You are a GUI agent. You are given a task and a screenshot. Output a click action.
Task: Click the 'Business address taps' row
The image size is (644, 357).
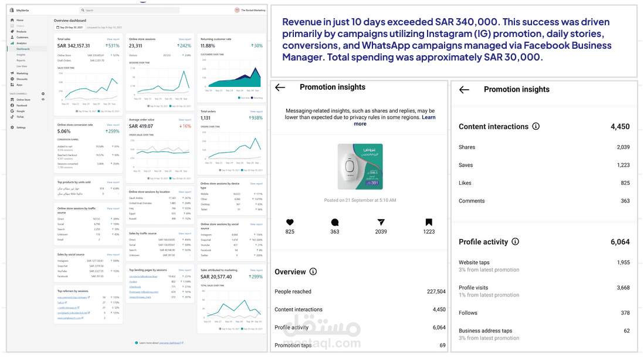click(544, 334)
